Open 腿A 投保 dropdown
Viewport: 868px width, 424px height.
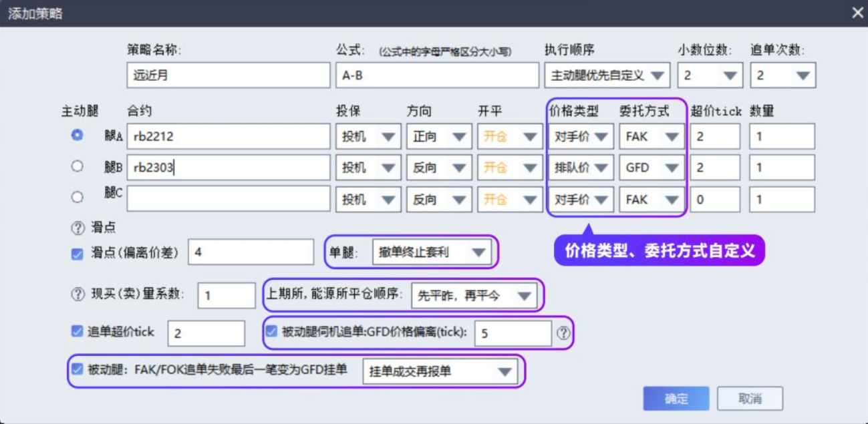(368, 136)
